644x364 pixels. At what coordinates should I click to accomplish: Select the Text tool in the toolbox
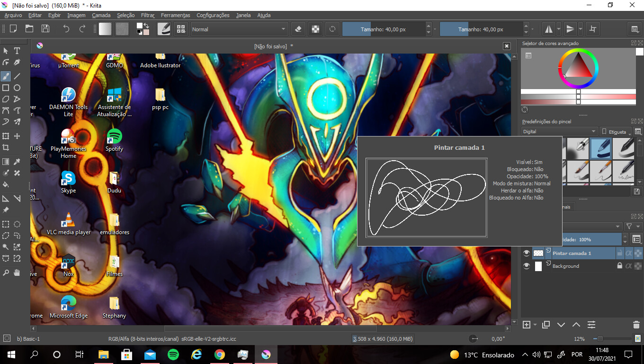(x=17, y=51)
